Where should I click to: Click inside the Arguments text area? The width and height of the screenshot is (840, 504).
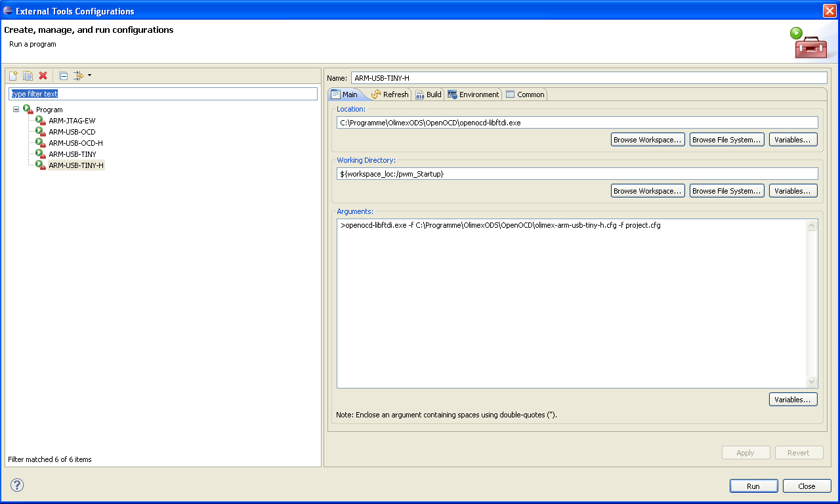pyautogui.click(x=572, y=303)
